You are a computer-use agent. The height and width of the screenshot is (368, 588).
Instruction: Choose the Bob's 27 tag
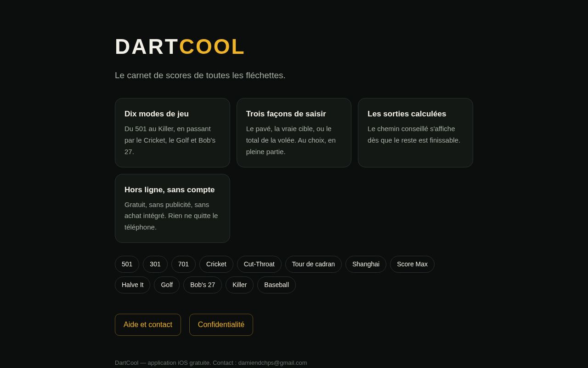203,285
